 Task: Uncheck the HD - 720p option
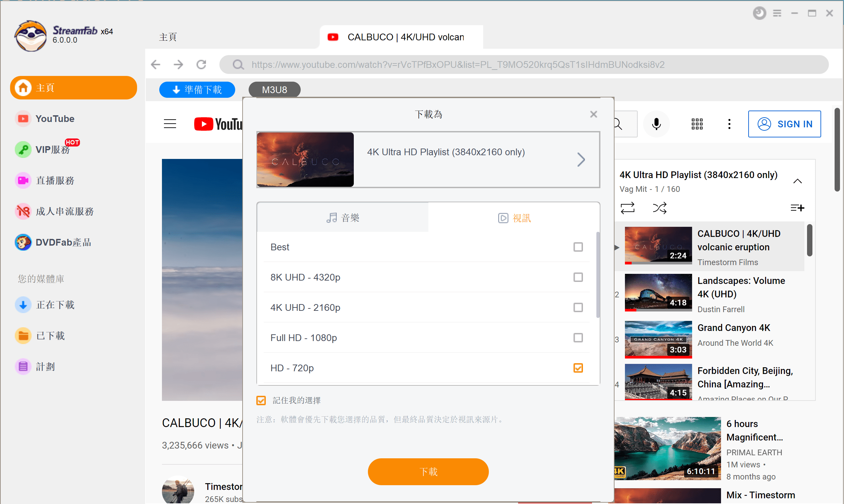(x=578, y=368)
